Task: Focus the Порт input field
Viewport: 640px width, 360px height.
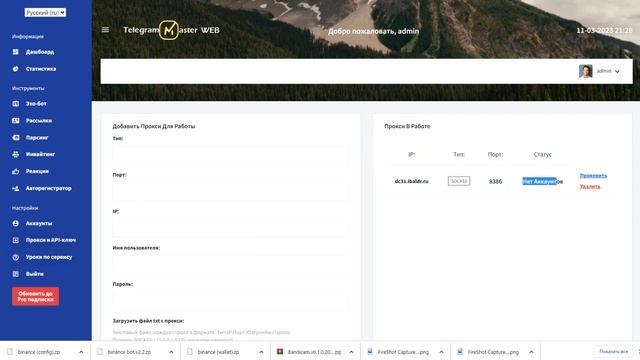Action: tap(231, 191)
